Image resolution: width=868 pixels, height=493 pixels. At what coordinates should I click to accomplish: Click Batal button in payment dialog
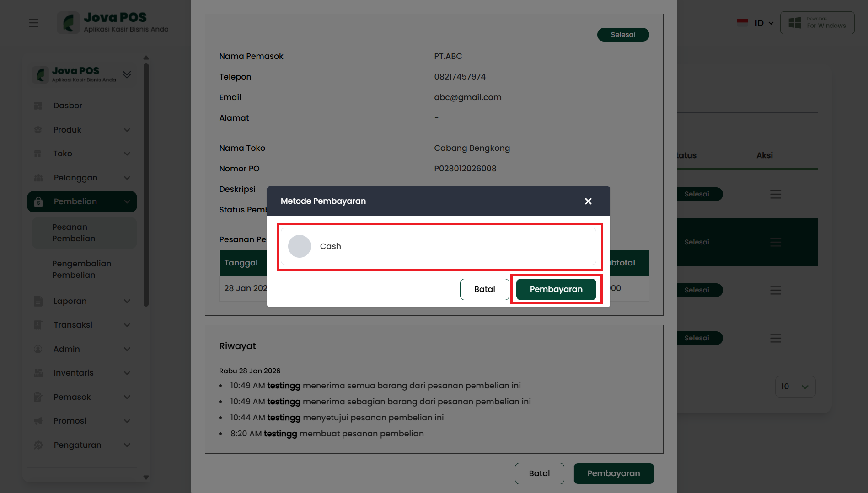tap(484, 289)
